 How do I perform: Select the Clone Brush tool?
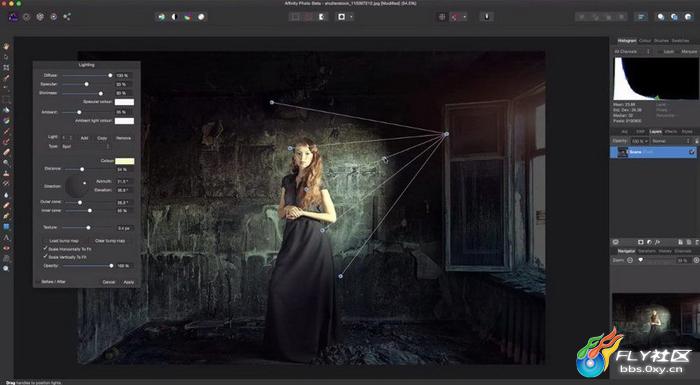(x=6, y=173)
